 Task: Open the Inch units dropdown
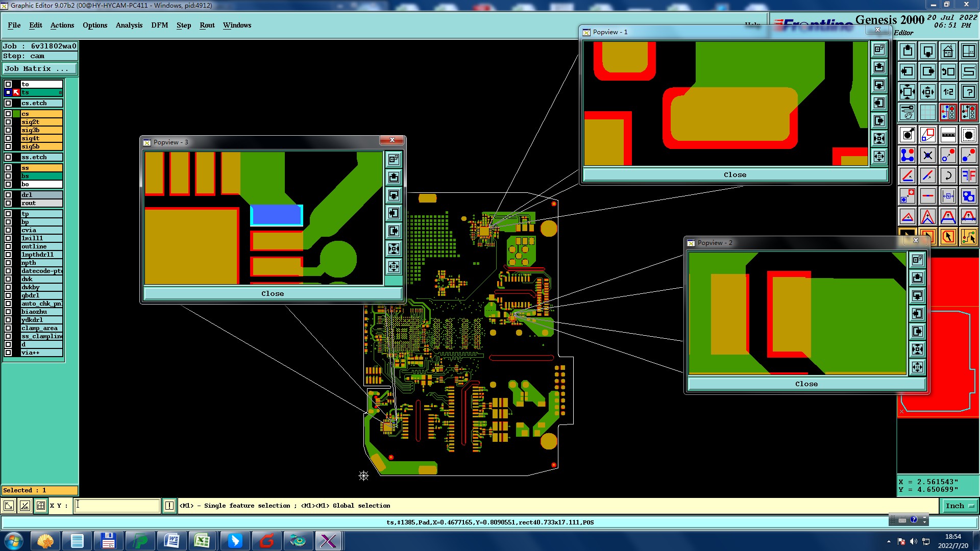tap(960, 506)
